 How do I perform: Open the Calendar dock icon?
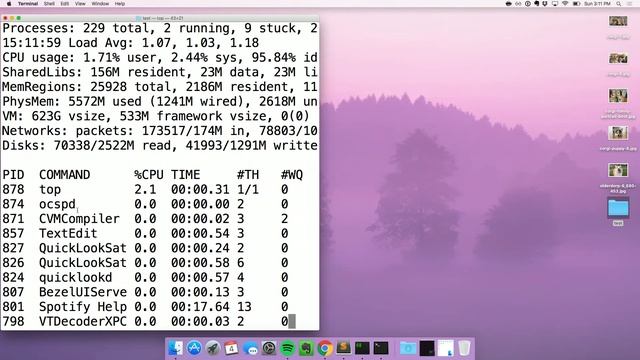(231, 348)
